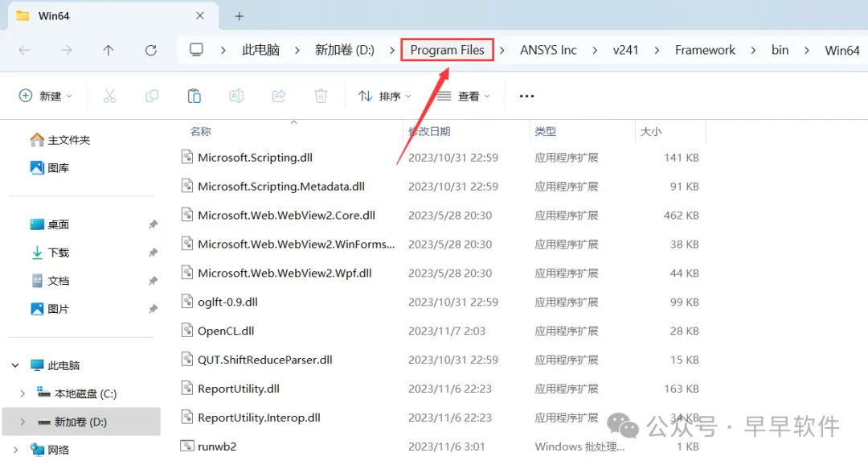Select Microsoft.Scripting.Metadata.dll file name

[x=281, y=186]
